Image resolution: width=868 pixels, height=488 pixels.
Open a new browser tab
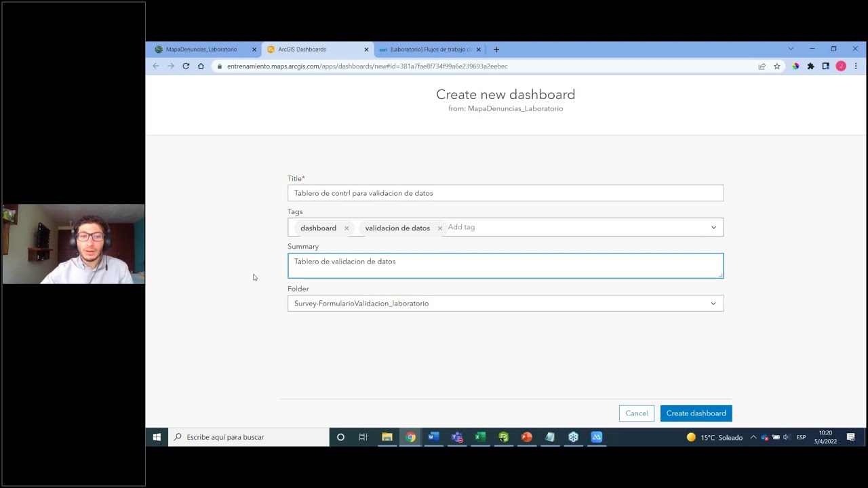tap(496, 49)
